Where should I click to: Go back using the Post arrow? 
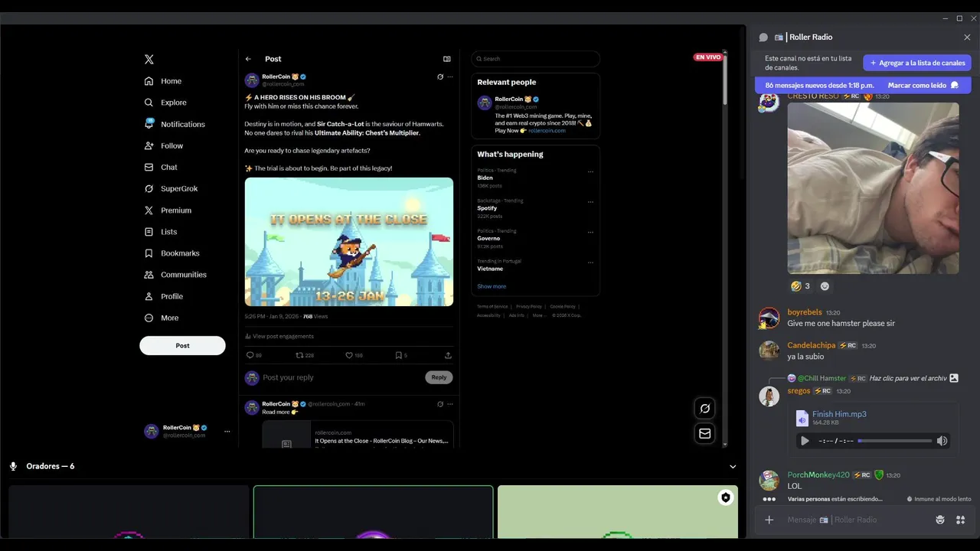point(248,59)
